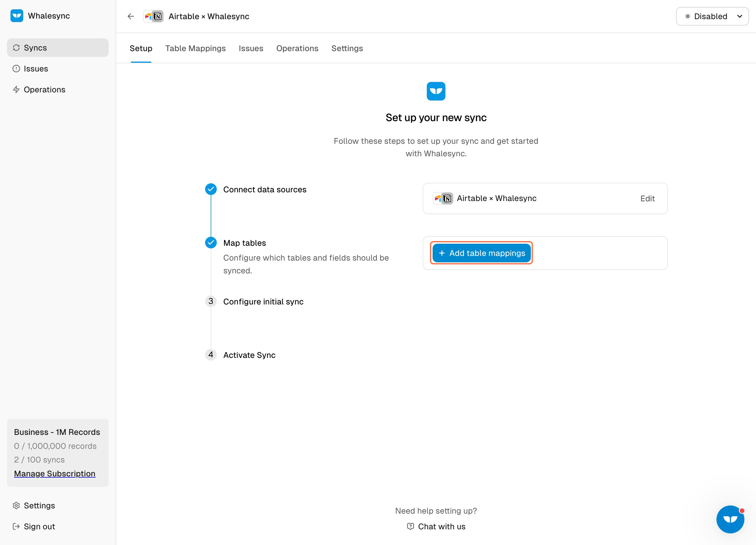Click the Airtable Notion icon in header
Image resolution: width=756 pixels, height=545 pixels.
(x=153, y=16)
